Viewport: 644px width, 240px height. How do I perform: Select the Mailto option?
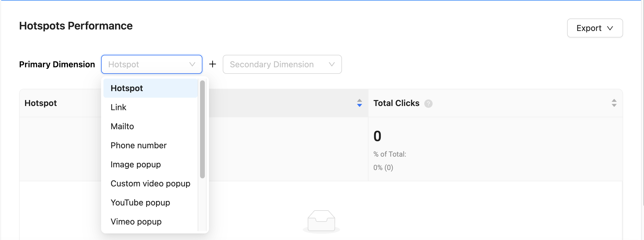(x=122, y=126)
